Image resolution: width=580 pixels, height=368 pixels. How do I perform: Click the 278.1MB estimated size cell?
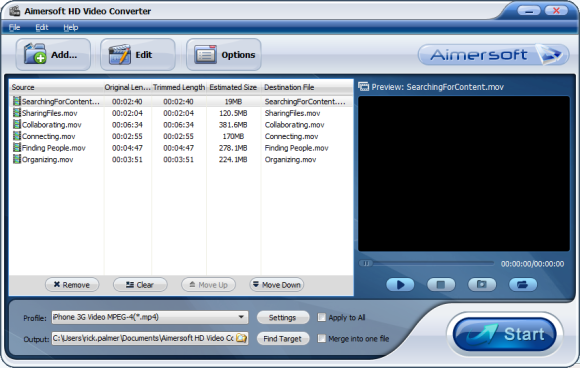coord(233,148)
